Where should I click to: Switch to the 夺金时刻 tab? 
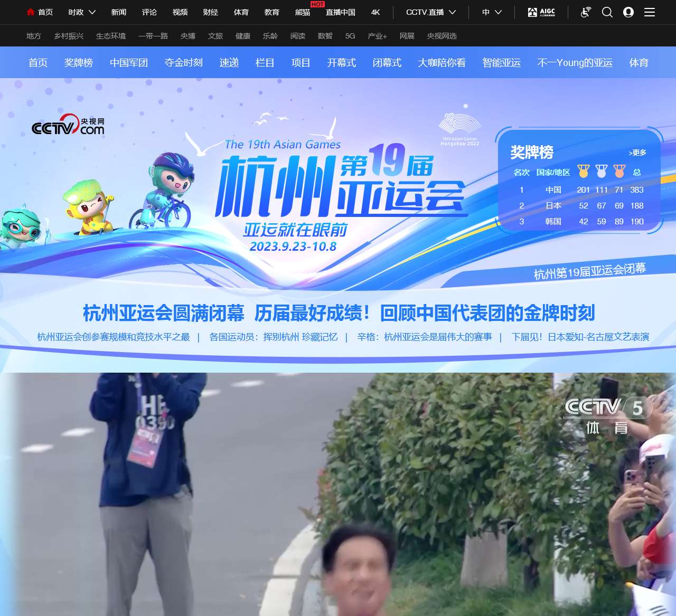[x=184, y=62]
